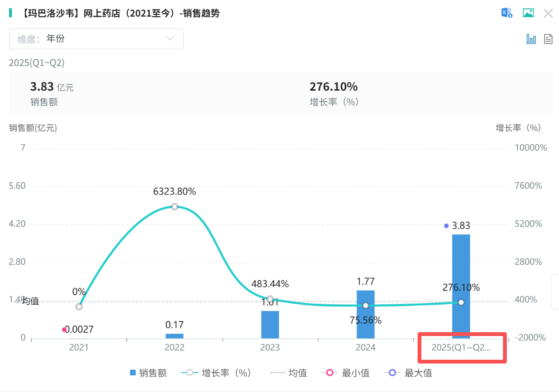Click the 10000% right axis tick
The height and width of the screenshot is (392, 559).
(x=531, y=148)
